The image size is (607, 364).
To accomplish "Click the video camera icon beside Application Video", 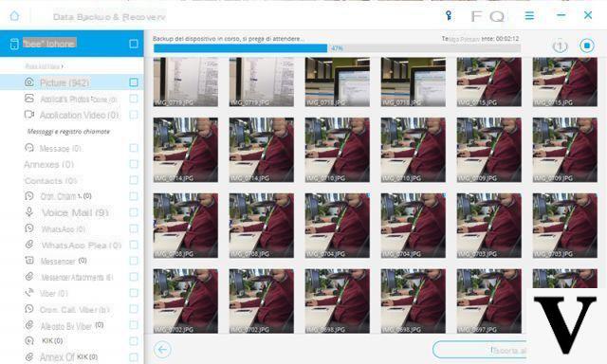I will [x=29, y=115].
